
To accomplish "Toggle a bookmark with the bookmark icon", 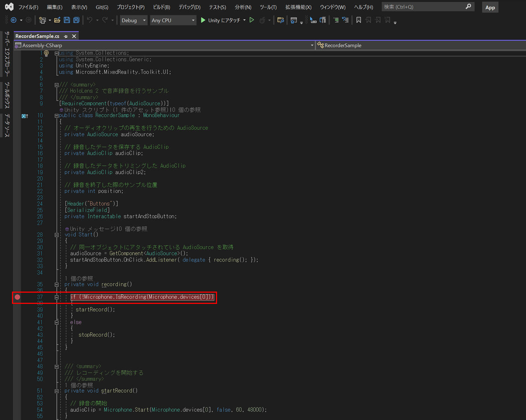I will coord(359,20).
